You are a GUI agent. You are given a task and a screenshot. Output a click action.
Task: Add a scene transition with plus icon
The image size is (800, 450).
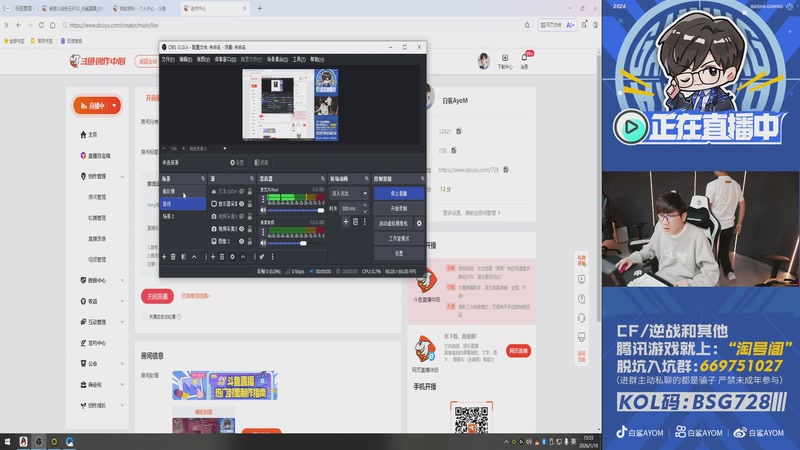(345, 222)
